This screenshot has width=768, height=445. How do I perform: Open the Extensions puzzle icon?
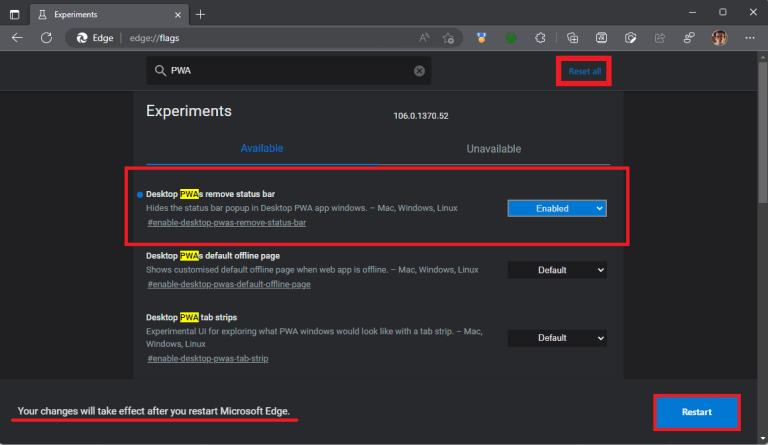click(540, 38)
